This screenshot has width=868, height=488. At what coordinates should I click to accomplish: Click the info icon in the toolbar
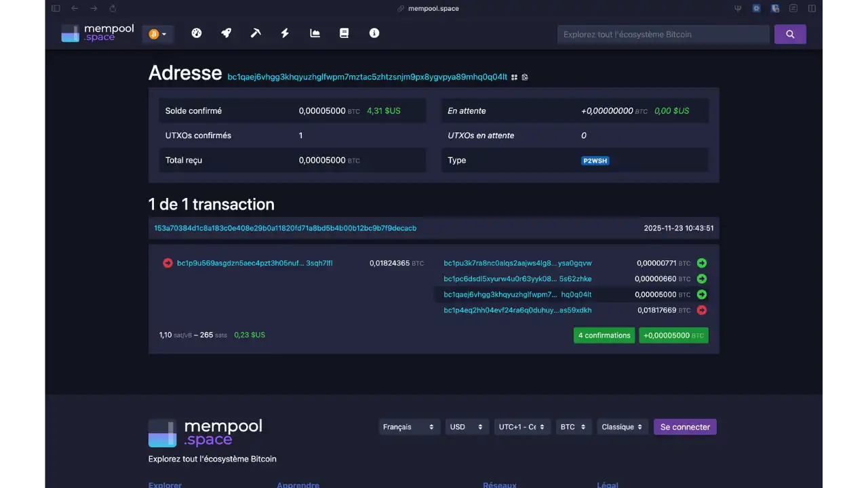coord(374,33)
